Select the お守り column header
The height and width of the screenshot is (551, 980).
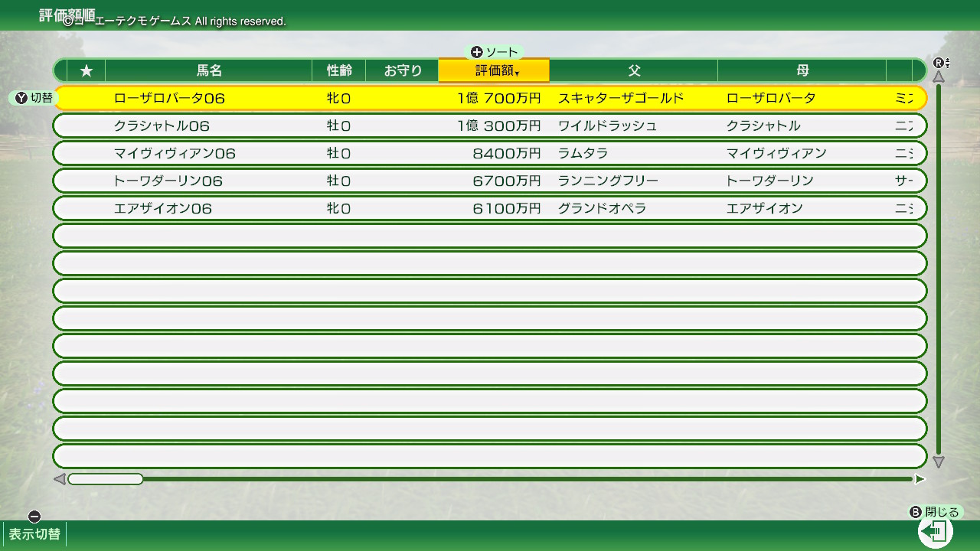point(403,70)
